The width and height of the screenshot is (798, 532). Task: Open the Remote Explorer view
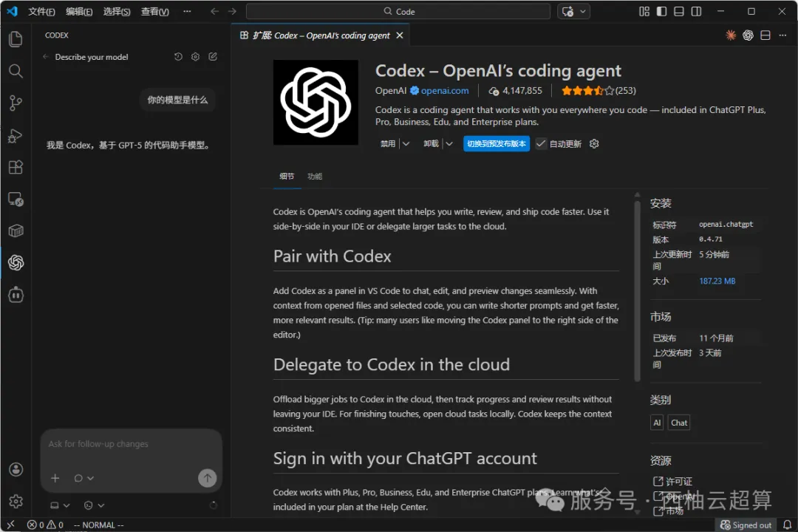pos(16,199)
